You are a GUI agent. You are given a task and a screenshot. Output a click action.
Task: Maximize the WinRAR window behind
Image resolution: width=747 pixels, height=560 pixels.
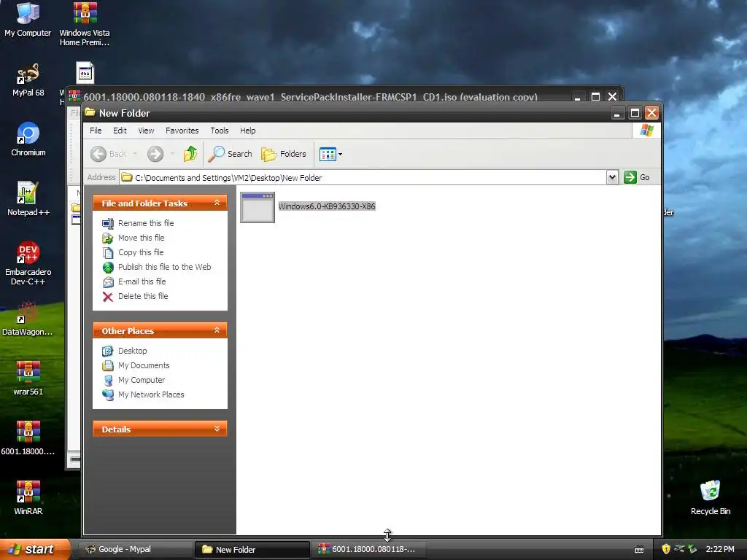point(595,97)
